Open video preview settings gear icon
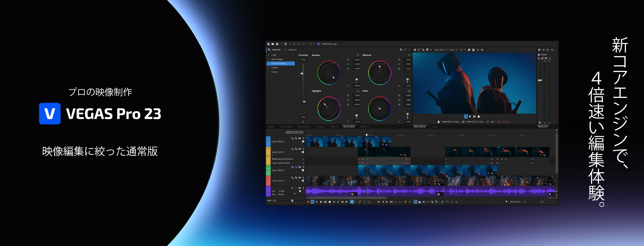The width and height of the screenshot is (644, 246). click(x=415, y=50)
